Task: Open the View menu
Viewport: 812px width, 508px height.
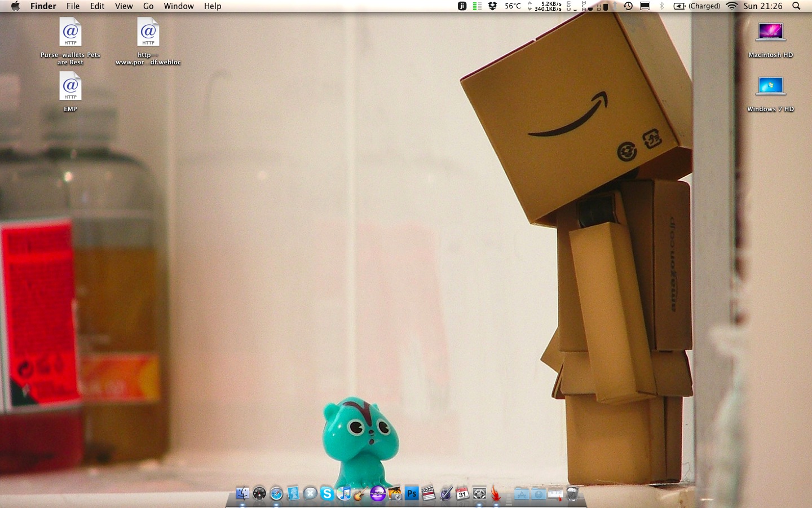Action: [124, 6]
